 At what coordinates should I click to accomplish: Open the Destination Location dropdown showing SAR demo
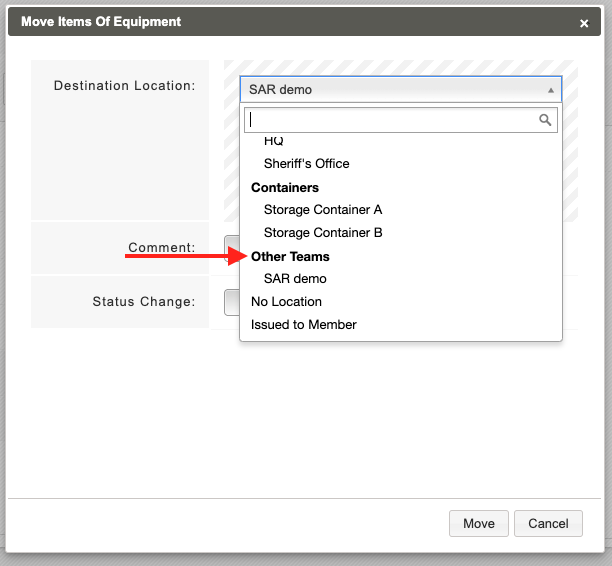pos(401,89)
